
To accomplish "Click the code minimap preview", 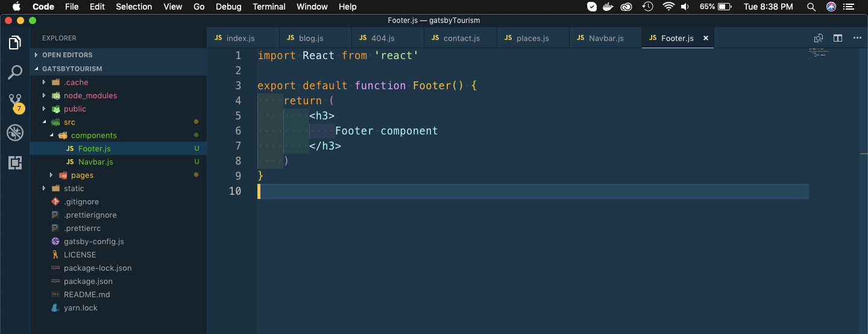I will (820, 53).
